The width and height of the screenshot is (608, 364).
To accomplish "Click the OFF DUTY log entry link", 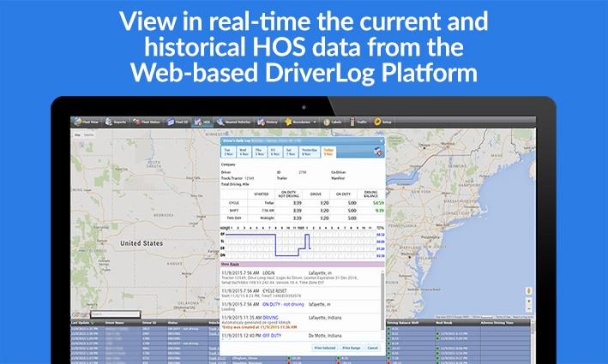I will pyautogui.click(x=272, y=336).
